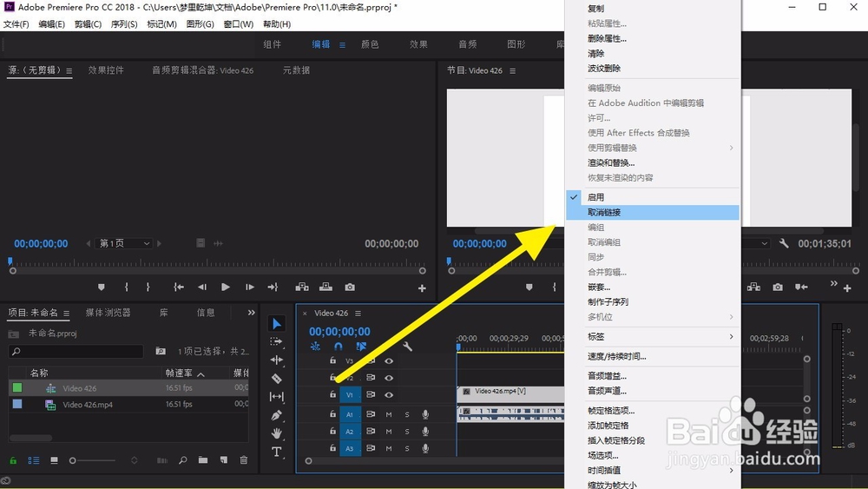868x489 pixels.
Task: Open 编辑 workspace menu icon
Action: pos(342,45)
